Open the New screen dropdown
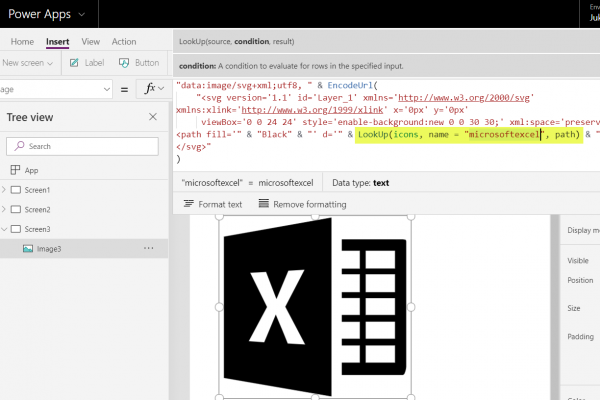This screenshot has height=400, width=600. click(28, 63)
